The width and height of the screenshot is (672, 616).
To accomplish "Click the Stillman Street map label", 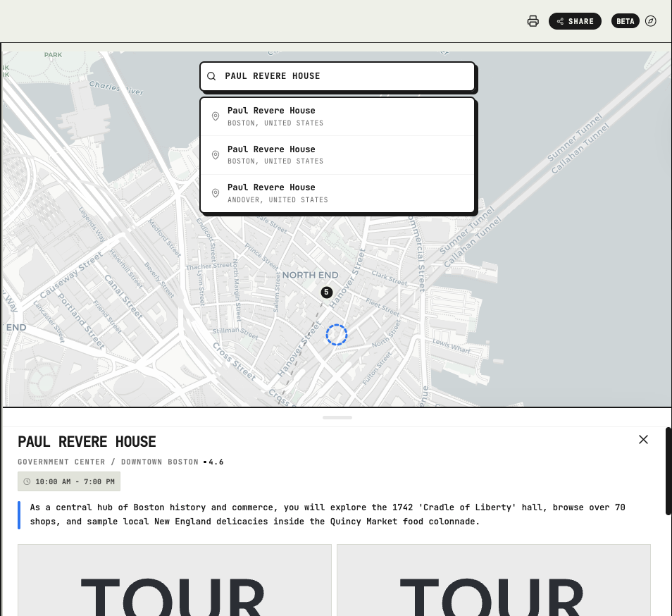I will (235, 333).
